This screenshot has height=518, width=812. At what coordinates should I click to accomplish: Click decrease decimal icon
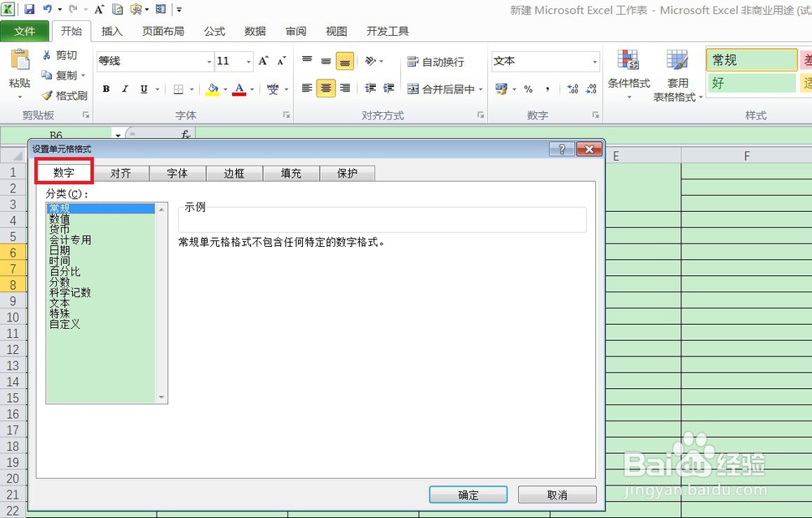click(591, 89)
